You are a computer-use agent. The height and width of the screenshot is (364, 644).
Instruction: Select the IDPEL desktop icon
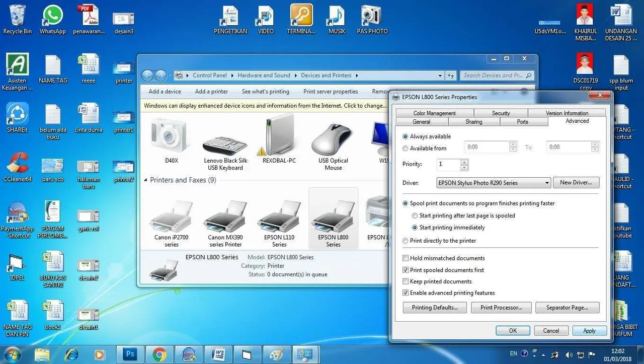(x=17, y=266)
